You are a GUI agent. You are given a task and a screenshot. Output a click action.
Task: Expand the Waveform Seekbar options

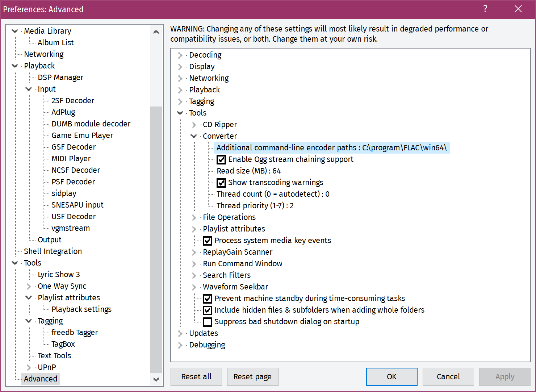(194, 287)
